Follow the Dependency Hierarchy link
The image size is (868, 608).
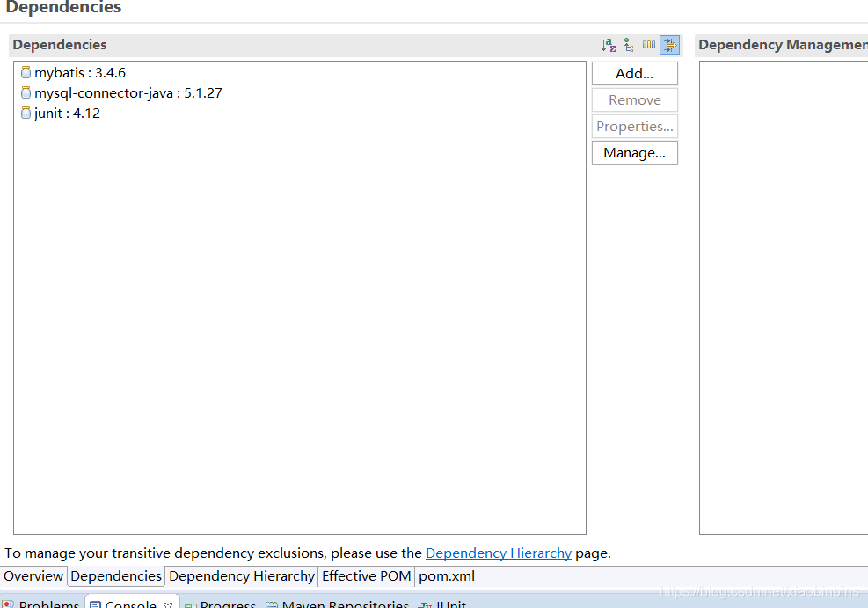(x=499, y=553)
